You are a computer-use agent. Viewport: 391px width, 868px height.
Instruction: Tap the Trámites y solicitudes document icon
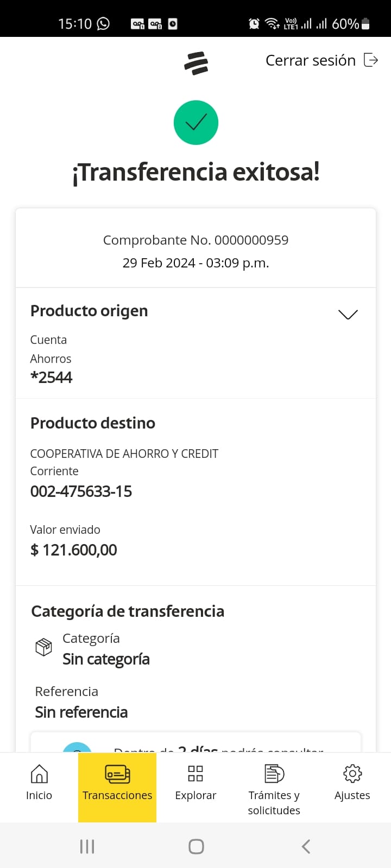(274, 774)
